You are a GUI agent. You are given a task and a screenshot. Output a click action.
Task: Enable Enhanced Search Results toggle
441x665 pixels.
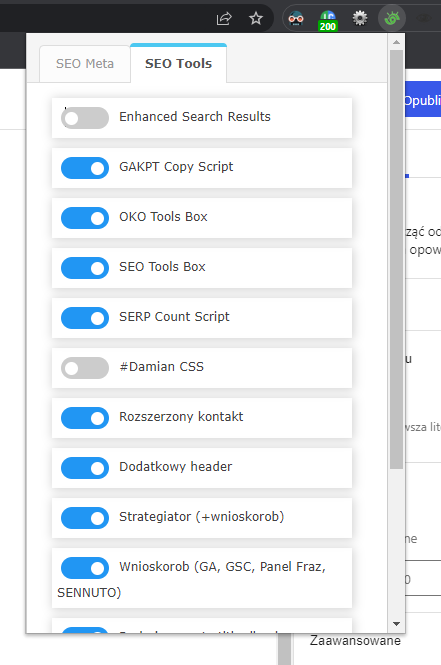tap(85, 118)
